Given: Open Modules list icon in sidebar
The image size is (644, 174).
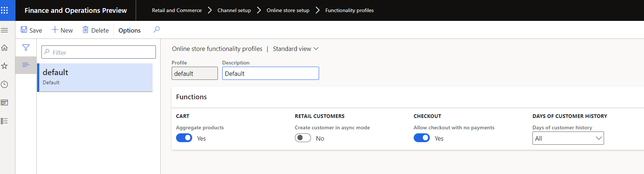Looking at the screenshot, I should (x=4, y=121).
